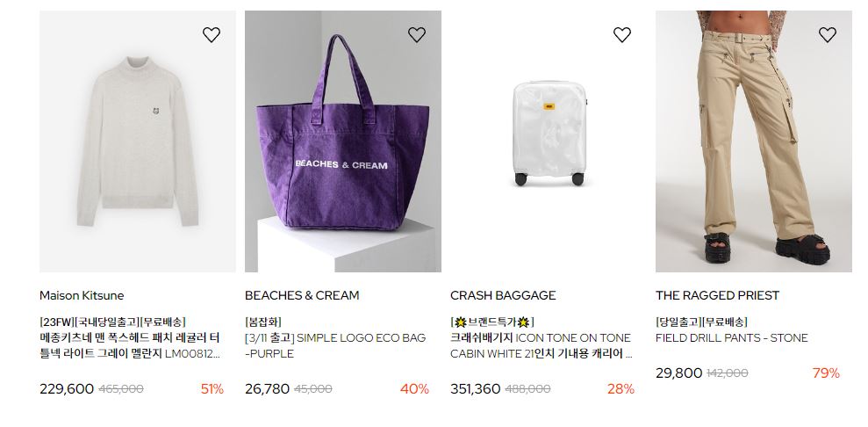This screenshot has height=427, width=868.
Task: Open the white suitcase product image
Action: 548,141
